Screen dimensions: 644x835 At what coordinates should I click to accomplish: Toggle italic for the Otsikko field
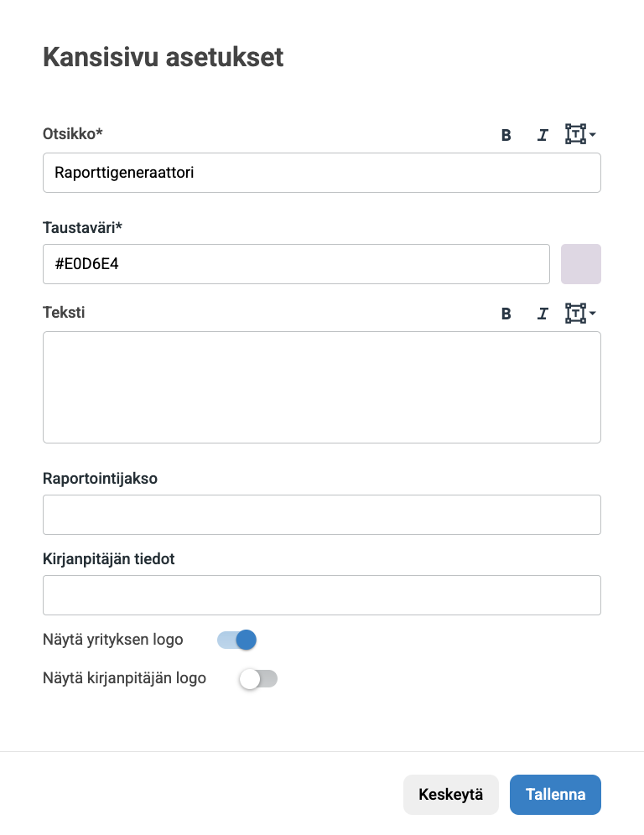[543, 135]
